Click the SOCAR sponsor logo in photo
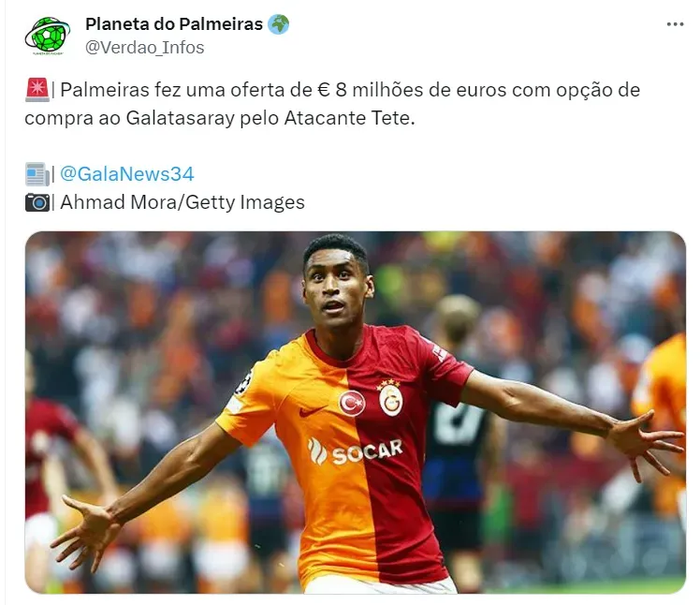700x605 pixels. pos(356,451)
